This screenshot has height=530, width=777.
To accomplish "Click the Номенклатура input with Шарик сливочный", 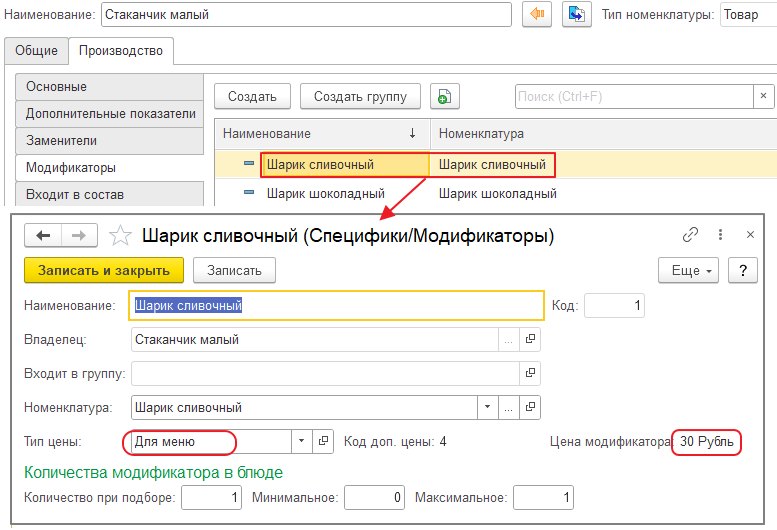I will point(304,407).
